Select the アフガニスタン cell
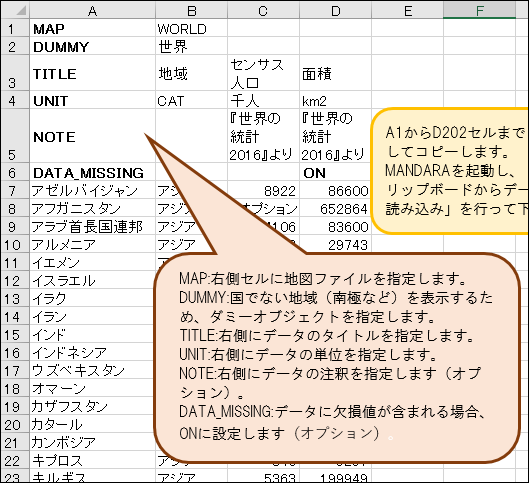Screen dimensions: 529x483 (x=92, y=208)
